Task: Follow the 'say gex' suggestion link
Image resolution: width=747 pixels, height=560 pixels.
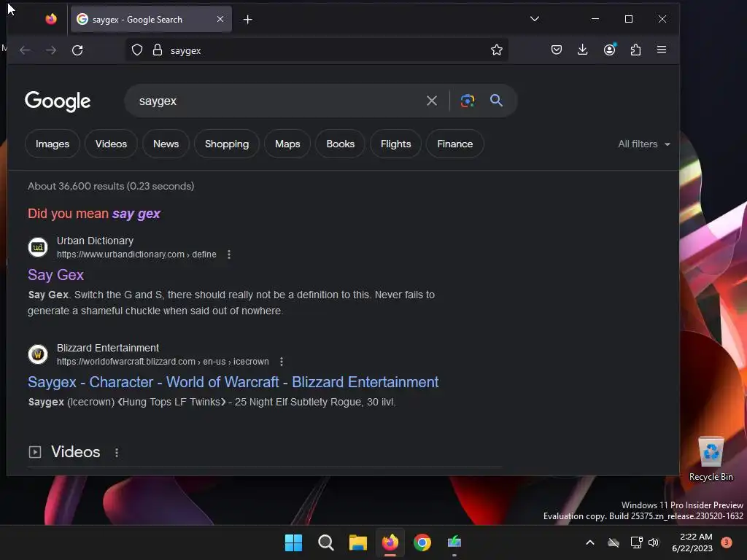Action: pos(136,214)
